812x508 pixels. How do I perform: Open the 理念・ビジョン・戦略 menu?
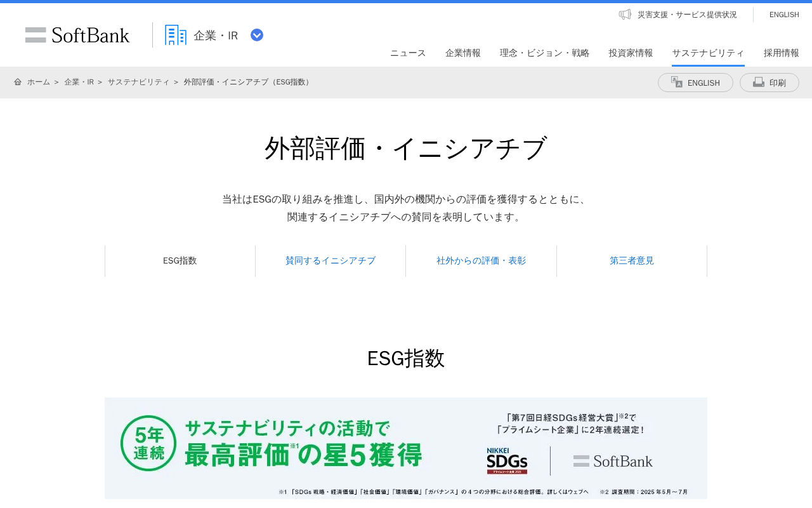click(x=545, y=53)
